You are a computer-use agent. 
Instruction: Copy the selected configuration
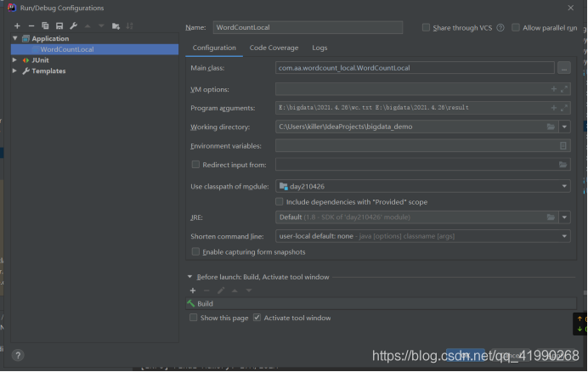click(45, 25)
